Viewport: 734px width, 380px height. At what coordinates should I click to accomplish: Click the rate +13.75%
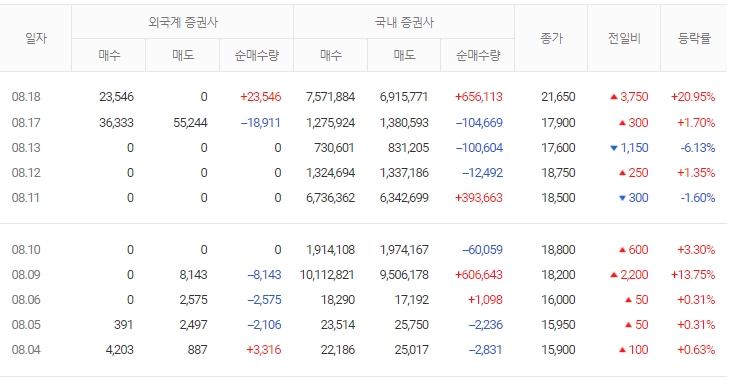pos(693,274)
